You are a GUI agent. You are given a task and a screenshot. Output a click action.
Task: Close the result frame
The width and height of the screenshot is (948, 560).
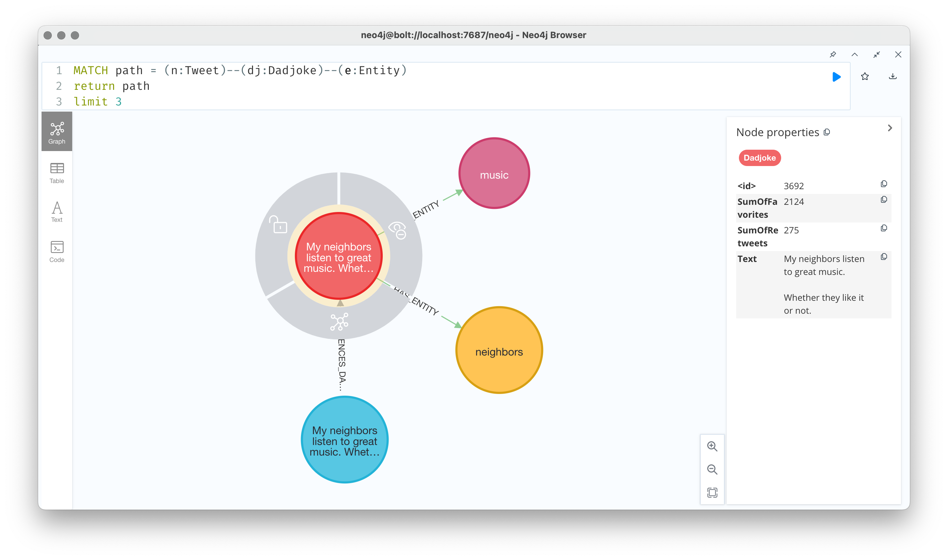coord(898,54)
